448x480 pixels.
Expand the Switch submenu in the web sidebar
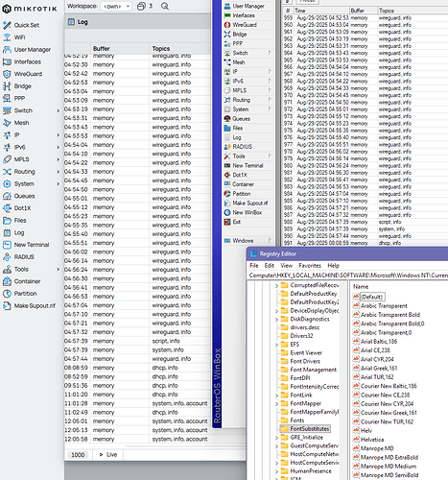pos(59,110)
